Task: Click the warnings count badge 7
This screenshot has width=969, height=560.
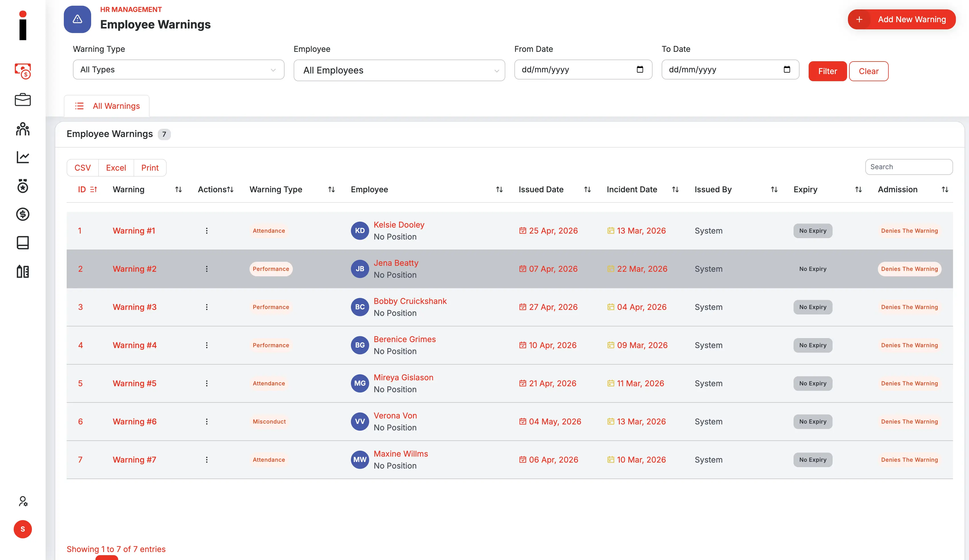Action: pyautogui.click(x=164, y=134)
